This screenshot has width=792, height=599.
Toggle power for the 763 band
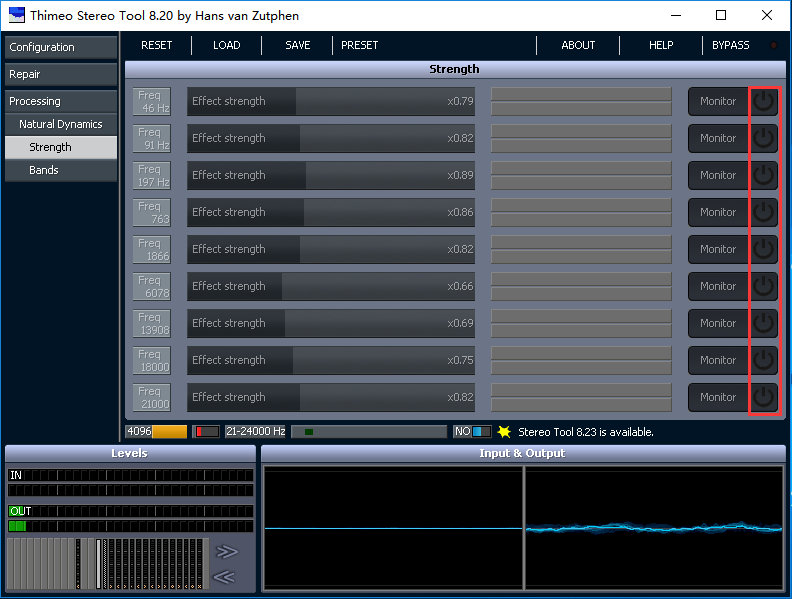pyautogui.click(x=764, y=212)
